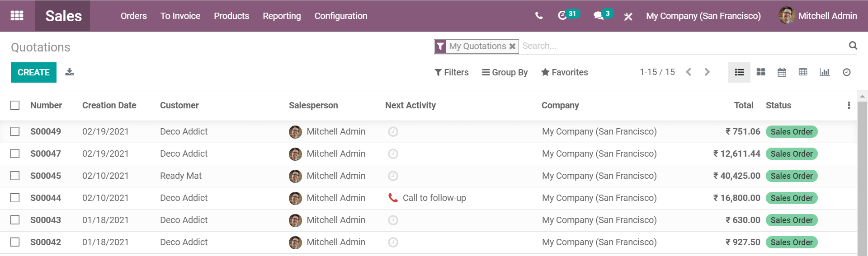868x256 pixels.
Task: Click salesperson avatar in S00049 row
Action: [x=295, y=132]
